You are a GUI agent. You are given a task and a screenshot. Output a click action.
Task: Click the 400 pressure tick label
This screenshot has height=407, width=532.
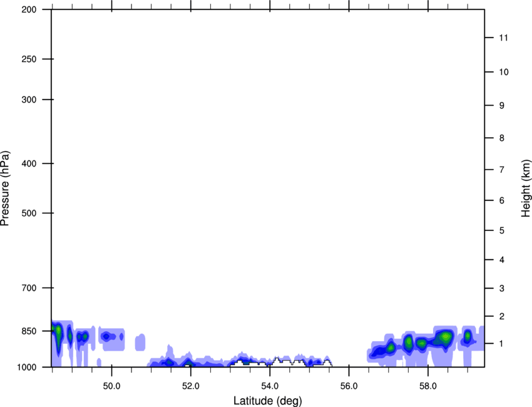pos(29,163)
